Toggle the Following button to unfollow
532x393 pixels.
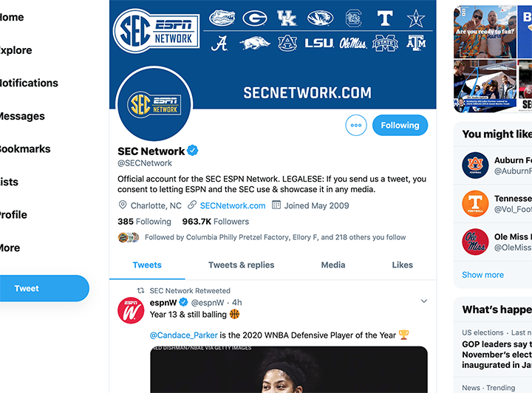click(x=400, y=126)
